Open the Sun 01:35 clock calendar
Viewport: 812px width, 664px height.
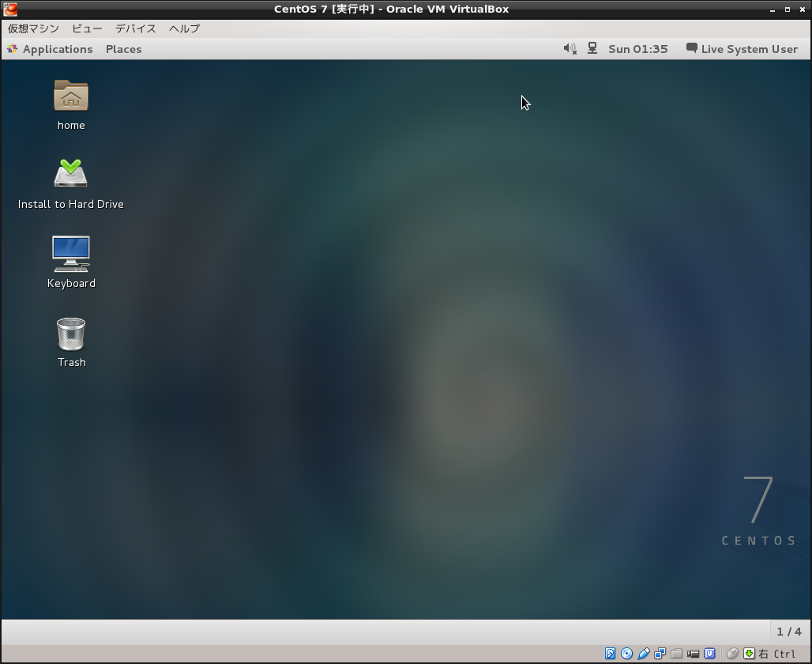point(638,49)
